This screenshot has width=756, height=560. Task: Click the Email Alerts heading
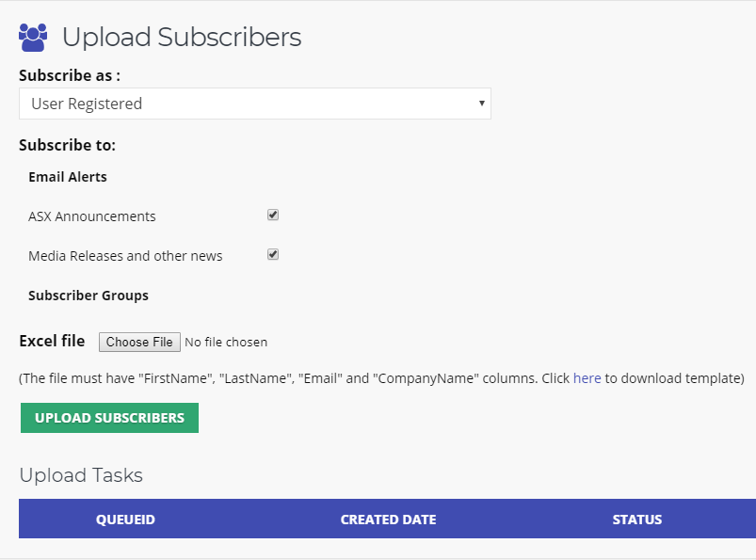point(68,177)
